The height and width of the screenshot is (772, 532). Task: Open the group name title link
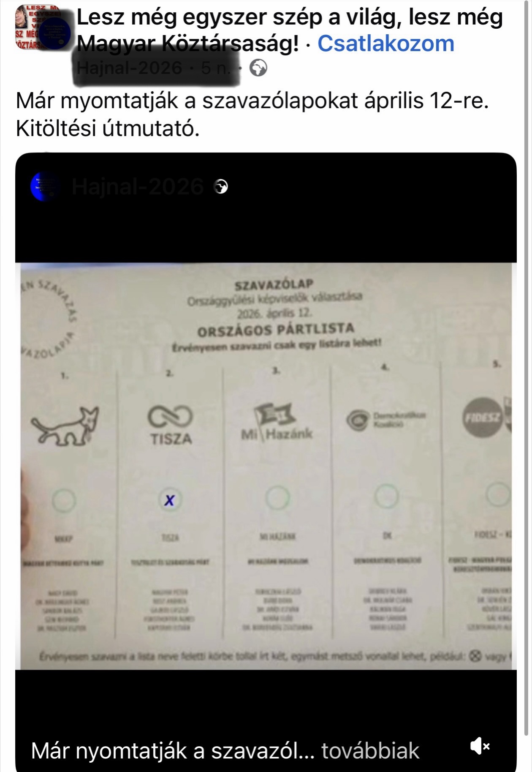[290, 30]
